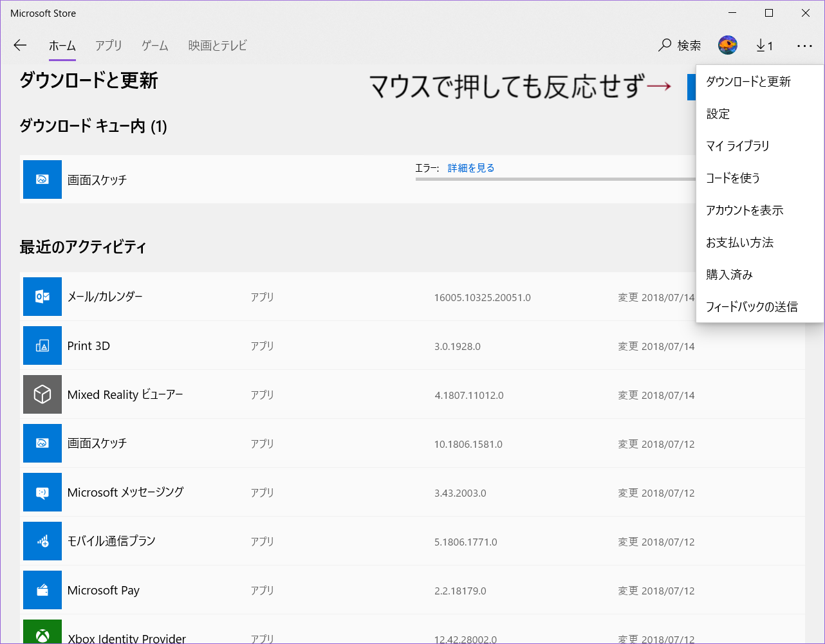Click the Microsoft メッセージング app icon

point(42,492)
